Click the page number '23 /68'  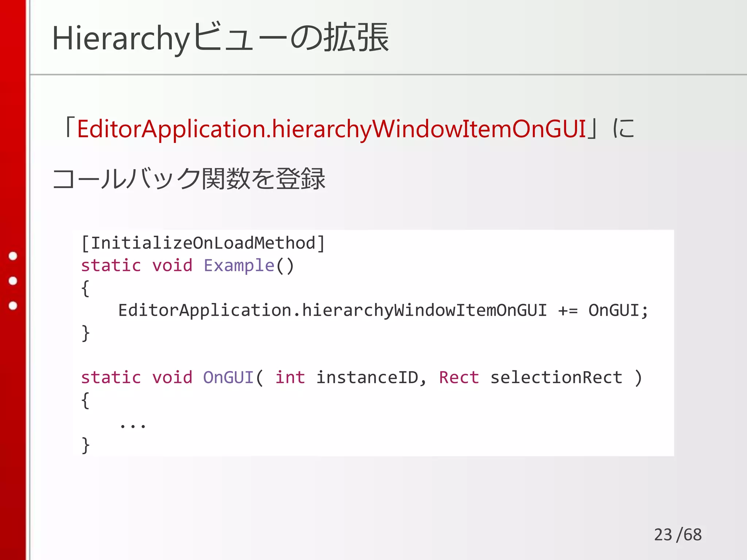[x=678, y=535]
